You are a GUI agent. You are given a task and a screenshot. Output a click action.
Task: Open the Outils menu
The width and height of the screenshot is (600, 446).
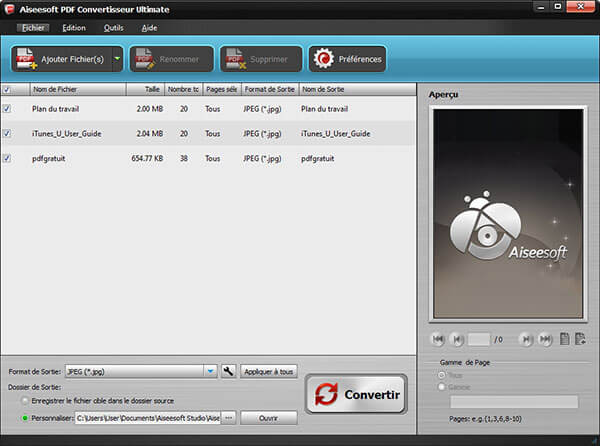tap(113, 27)
